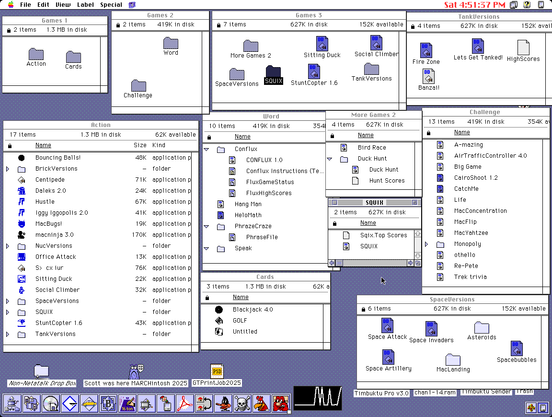This screenshot has width=552, height=417.
Task: Select the Action folder in Games 1
Action: pyautogui.click(x=36, y=55)
